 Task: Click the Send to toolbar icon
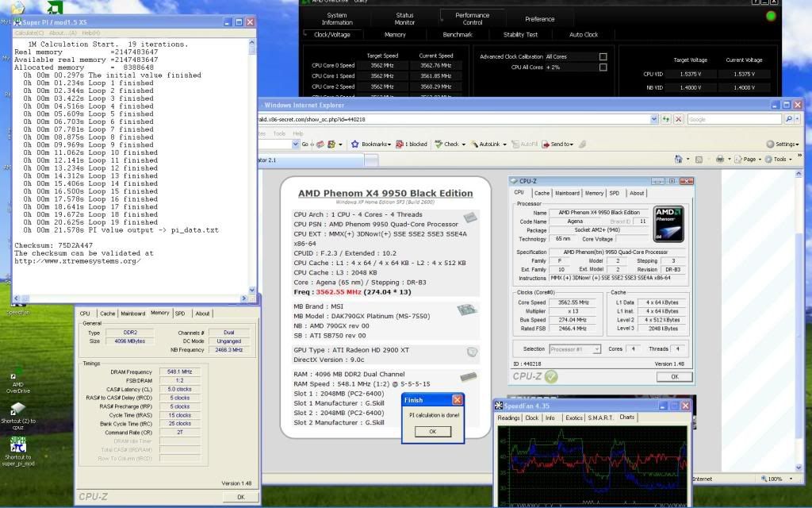pos(546,144)
